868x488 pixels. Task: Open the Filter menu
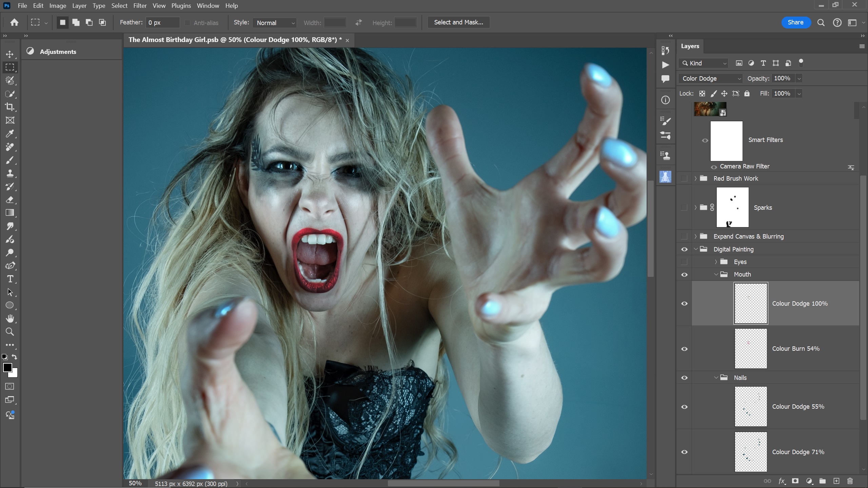coord(140,6)
